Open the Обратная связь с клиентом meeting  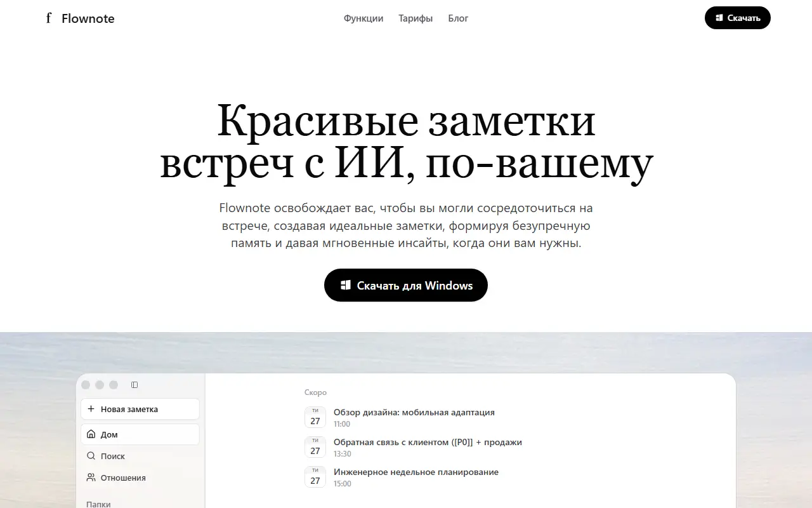coord(428,442)
